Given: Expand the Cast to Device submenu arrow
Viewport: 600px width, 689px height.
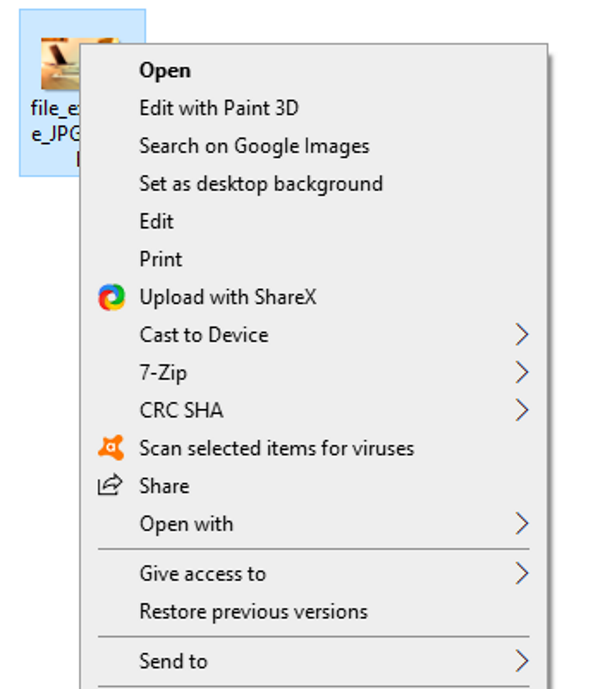Looking at the screenshot, I should click(521, 335).
